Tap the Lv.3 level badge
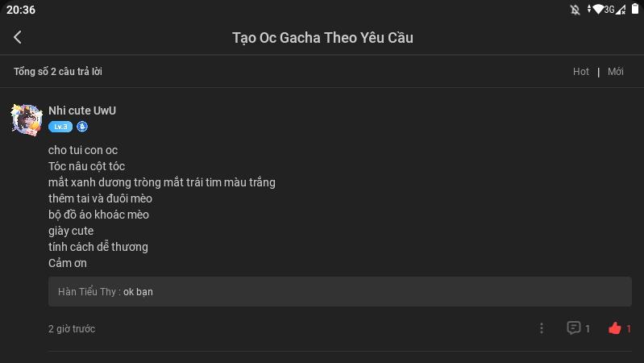 pyautogui.click(x=60, y=127)
